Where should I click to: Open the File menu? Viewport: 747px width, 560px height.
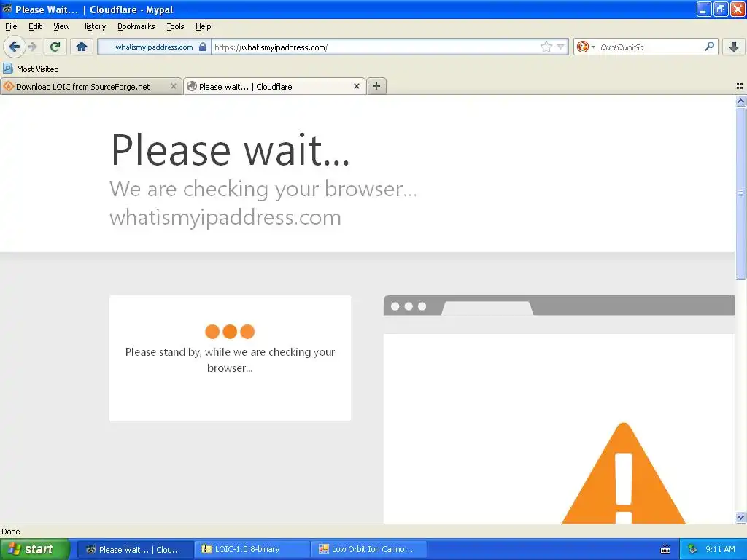click(11, 26)
